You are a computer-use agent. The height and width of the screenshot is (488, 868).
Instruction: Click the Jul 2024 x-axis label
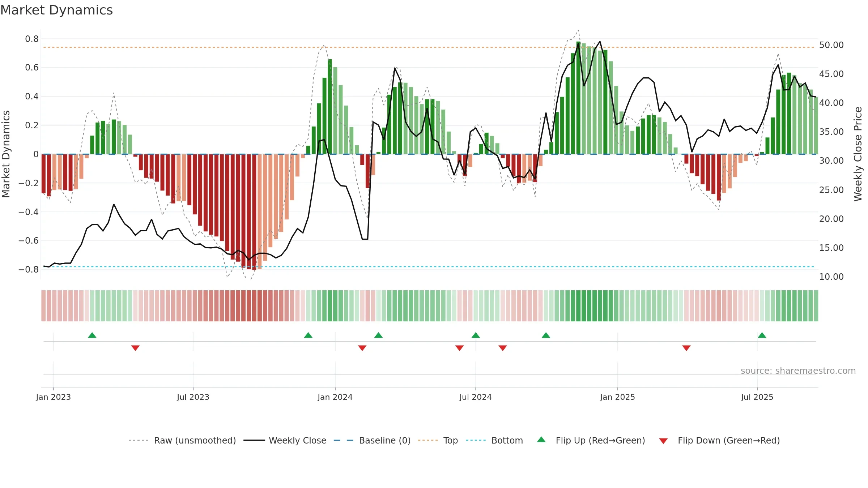476,397
